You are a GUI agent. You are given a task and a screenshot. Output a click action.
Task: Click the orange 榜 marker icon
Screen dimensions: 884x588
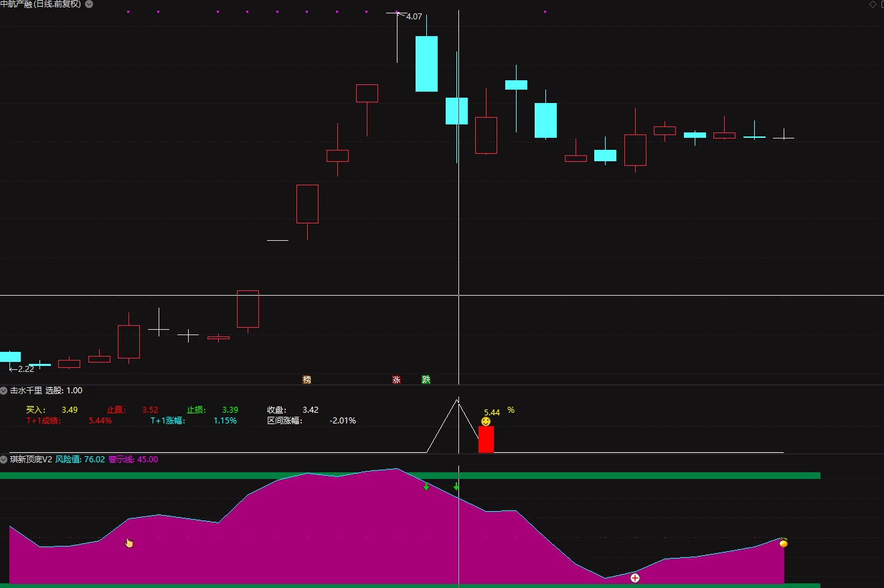point(306,379)
